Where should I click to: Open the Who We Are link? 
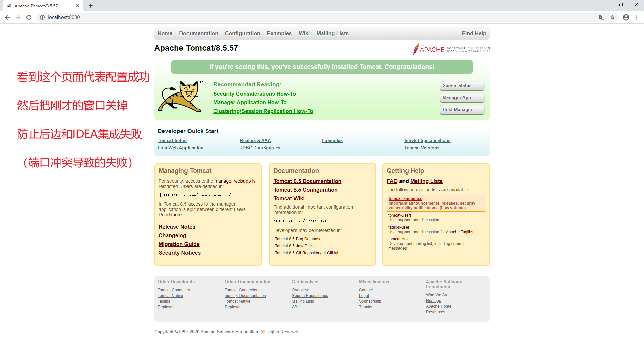(x=437, y=295)
